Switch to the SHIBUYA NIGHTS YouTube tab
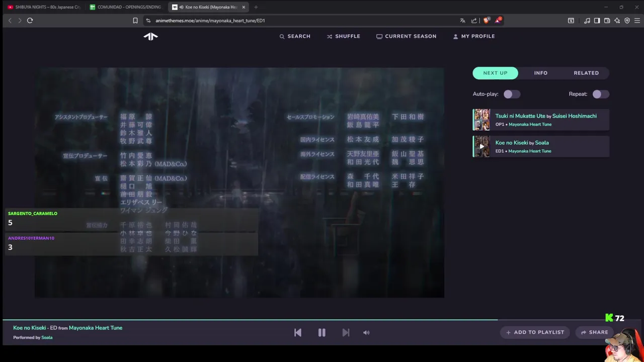The image size is (644, 362). [43, 7]
